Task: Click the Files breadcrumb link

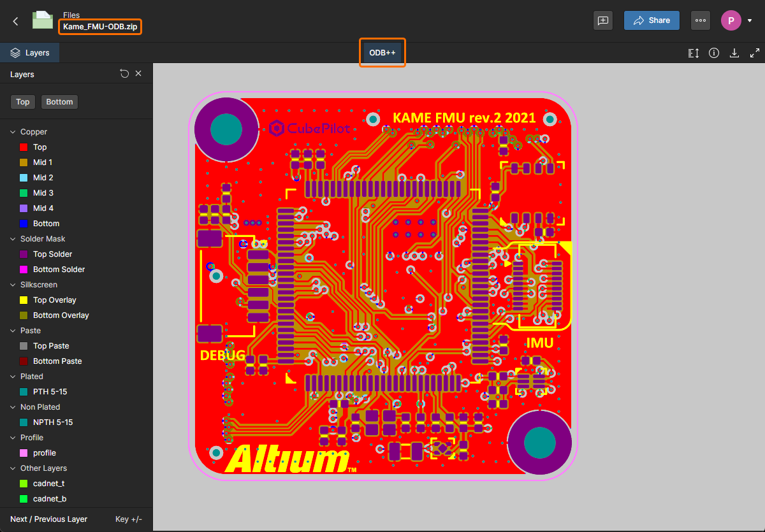Action: 72,15
